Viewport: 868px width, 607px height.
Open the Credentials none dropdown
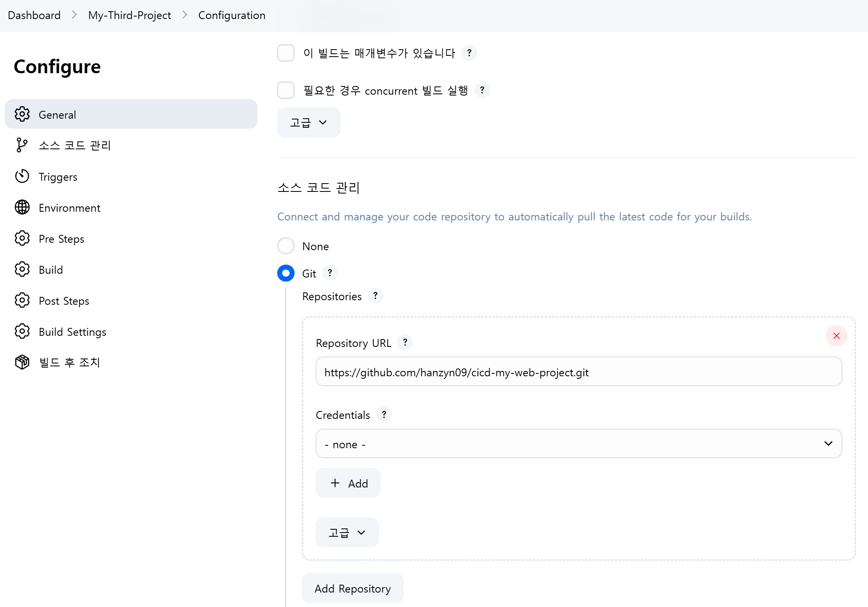click(578, 444)
